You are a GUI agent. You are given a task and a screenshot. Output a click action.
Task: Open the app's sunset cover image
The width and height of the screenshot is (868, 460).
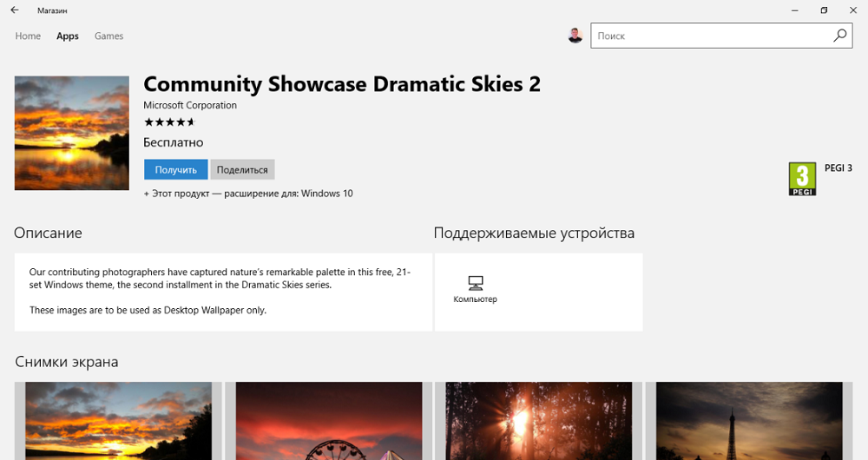[x=72, y=134]
